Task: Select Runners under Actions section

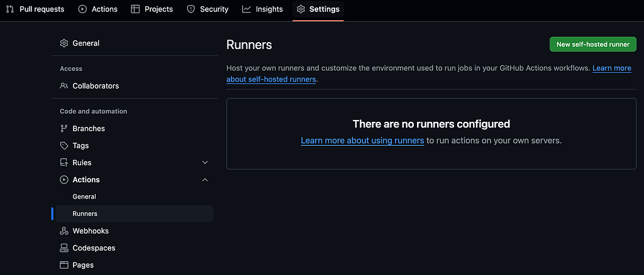Action: point(135,213)
